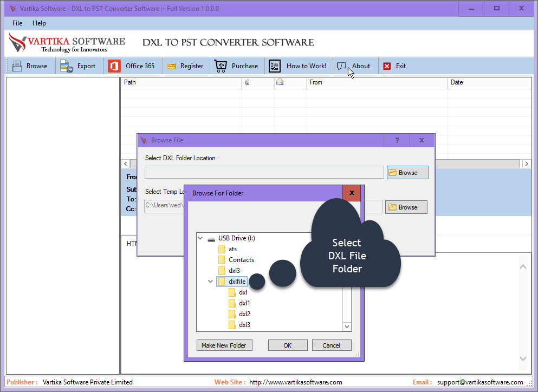The image size is (538, 392).
Task: Close the Browse For Folder dialog
Action: click(x=351, y=193)
